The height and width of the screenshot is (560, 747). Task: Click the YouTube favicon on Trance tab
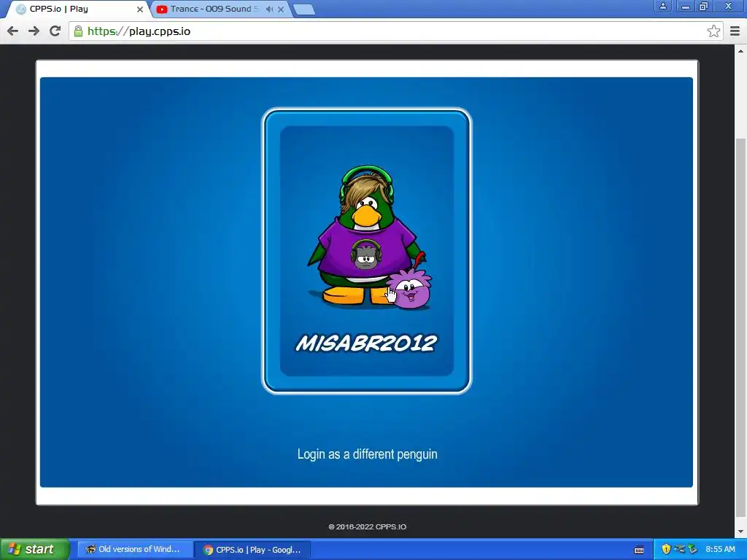pos(162,9)
